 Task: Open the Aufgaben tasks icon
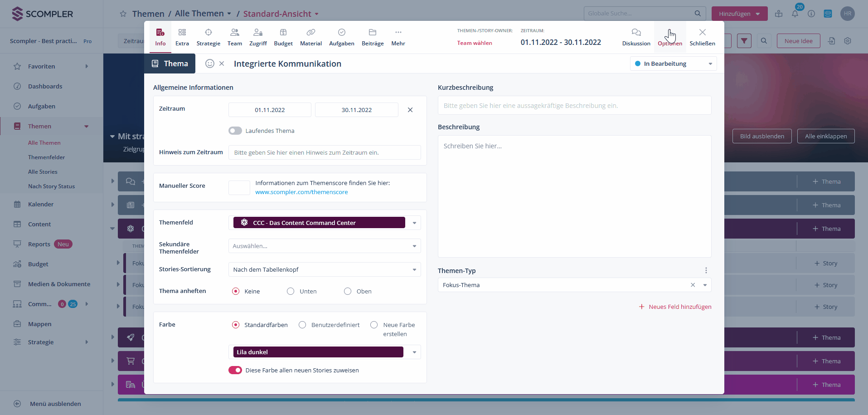click(x=342, y=33)
